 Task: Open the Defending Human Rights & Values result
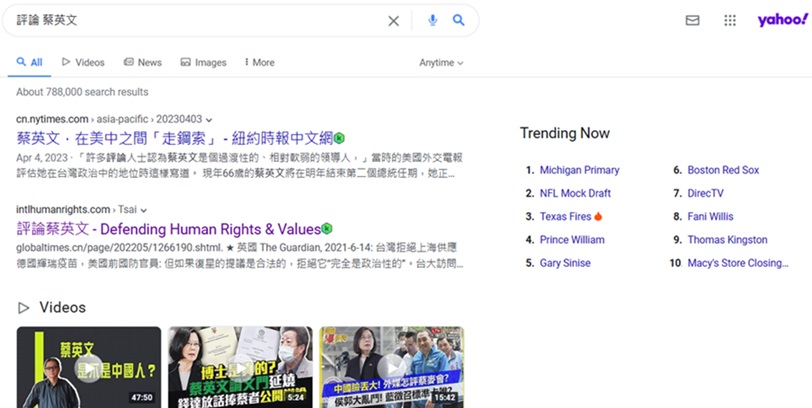click(167, 229)
